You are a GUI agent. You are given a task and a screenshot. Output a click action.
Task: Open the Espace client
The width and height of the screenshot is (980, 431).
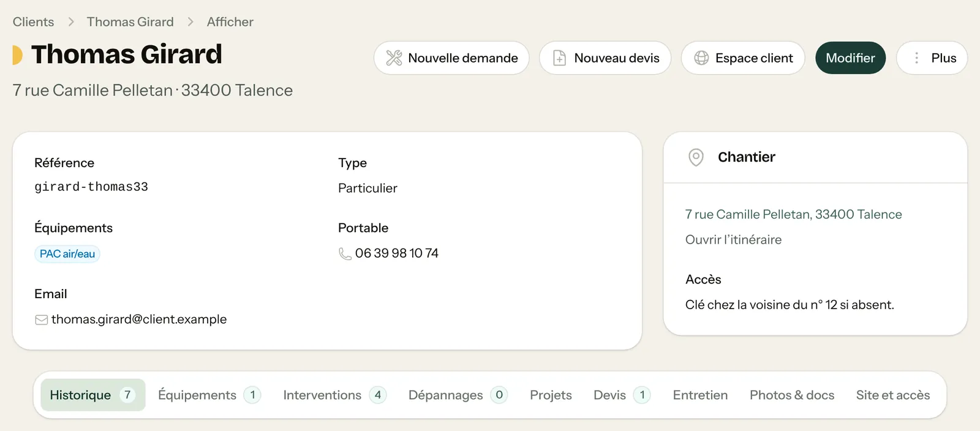click(743, 58)
